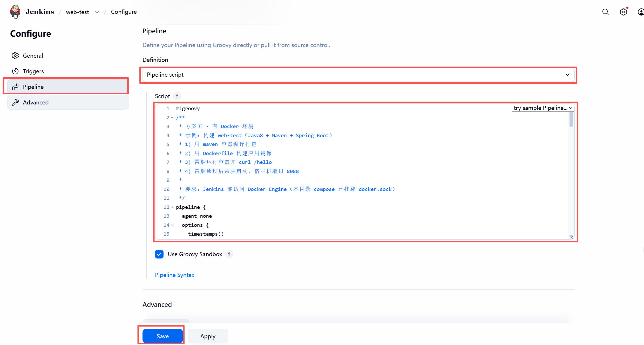Go to Jenkins home via title text

pyautogui.click(x=40, y=12)
